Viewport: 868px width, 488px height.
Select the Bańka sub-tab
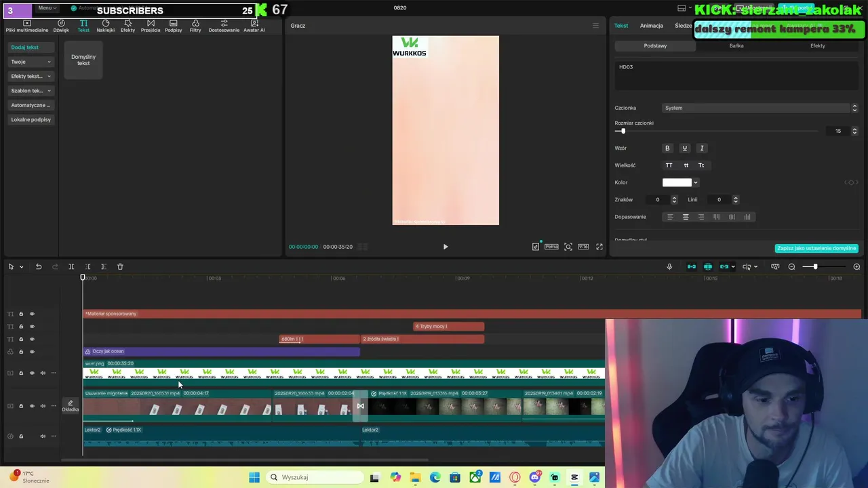(x=736, y=45)
